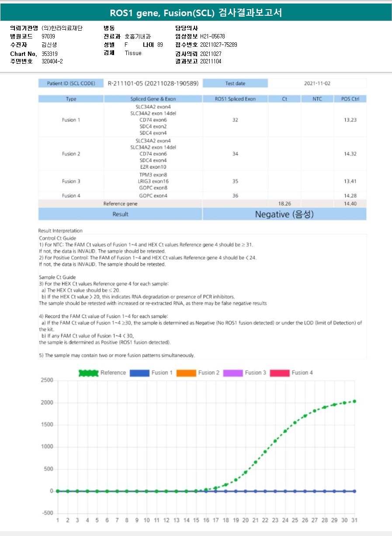This screenshot has width=392, height=536.
Task: Click the Negative (음성) result cell
Action: tap(284, 214)
